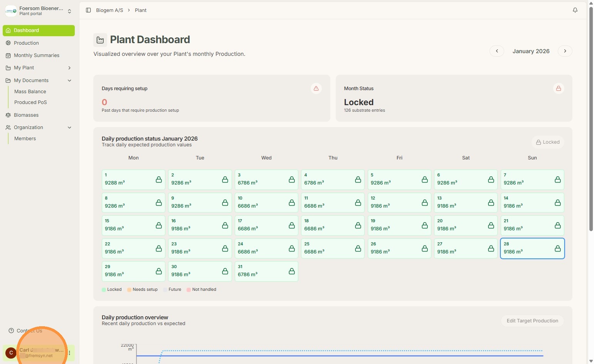Click the green Locked legend swatch
The height and width of the screenshot is (364, 594).
click(x=104, y=290)
